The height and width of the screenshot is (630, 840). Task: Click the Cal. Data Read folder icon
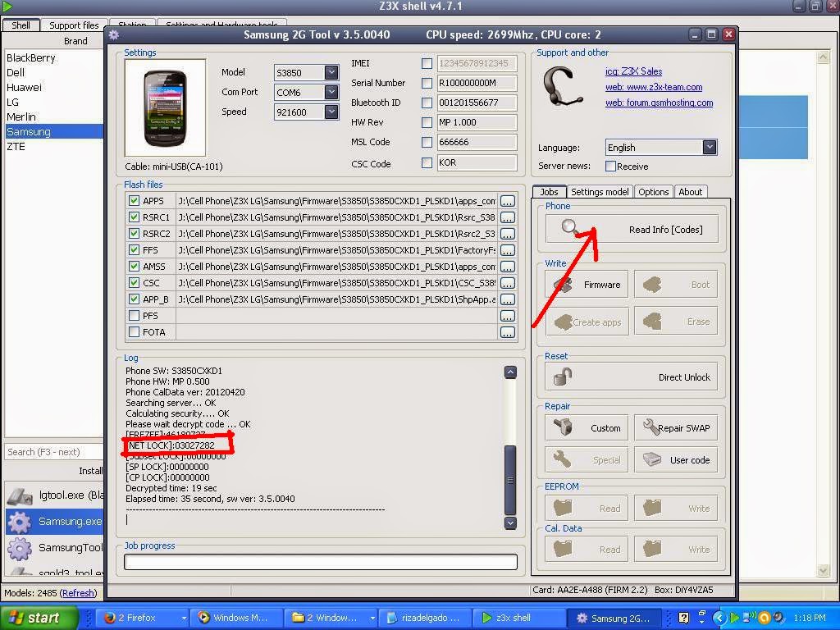click(x=563, y=549)
